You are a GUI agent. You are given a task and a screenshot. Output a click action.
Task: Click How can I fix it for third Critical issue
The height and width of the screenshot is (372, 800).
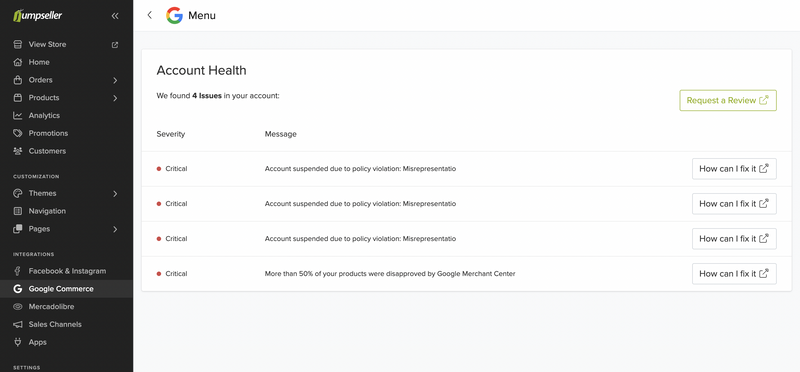click(x=734, y=239)
